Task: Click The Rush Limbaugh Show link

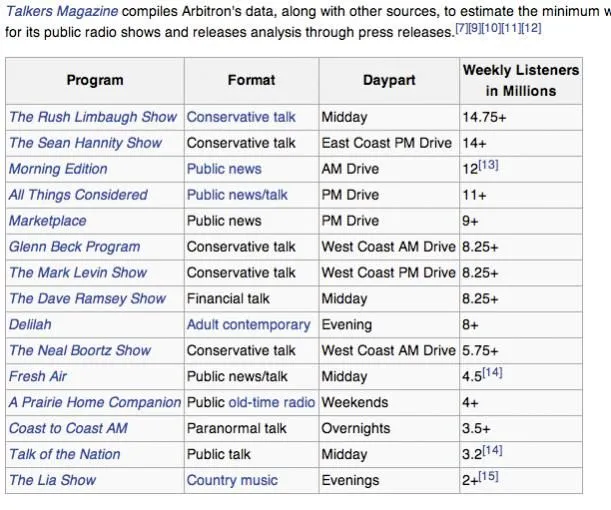Action: click(93, 117)
